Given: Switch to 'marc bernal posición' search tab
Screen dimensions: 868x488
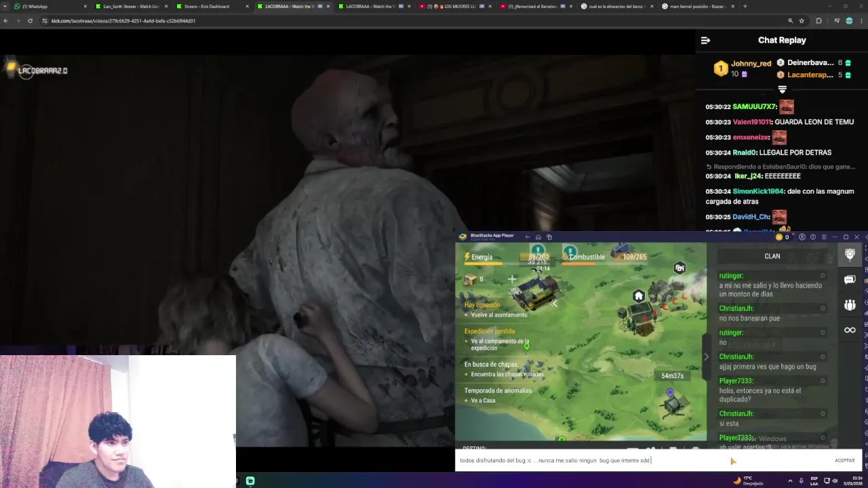Looking at the screenshot, I should point(698,6).
